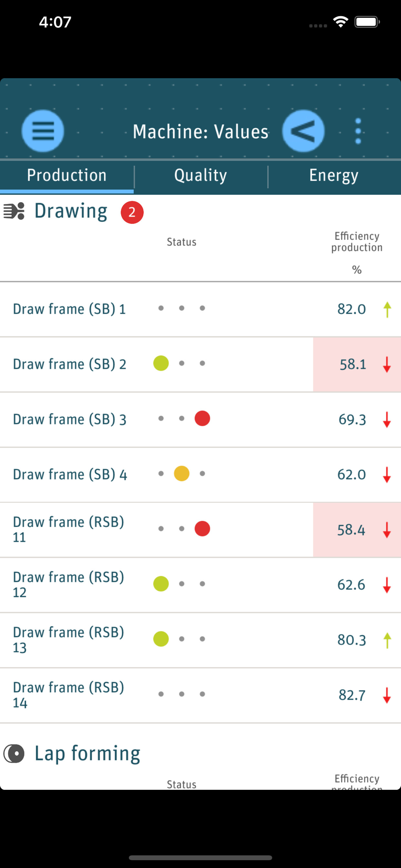Tap the blue back arrow button
401x868 pixels.
coord(303,131)
